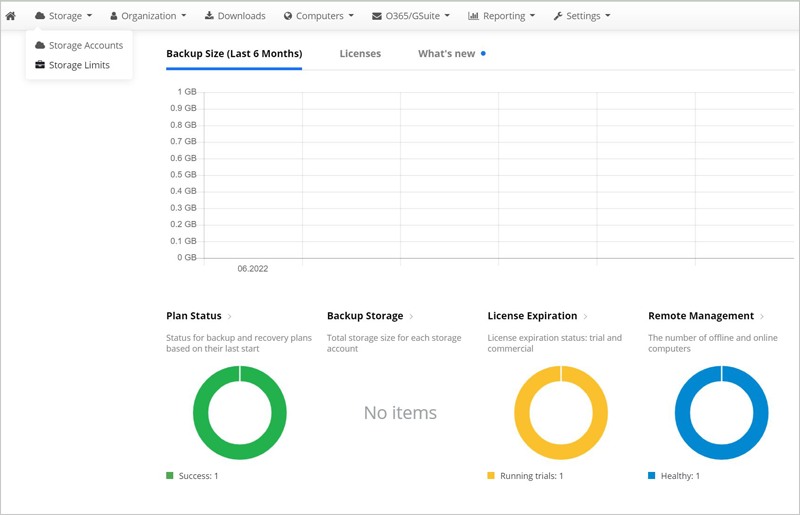Click the download icon next to Downloads
Viewport: 800px width, 515px height.
pyautogui.click(x=209, y=15)
